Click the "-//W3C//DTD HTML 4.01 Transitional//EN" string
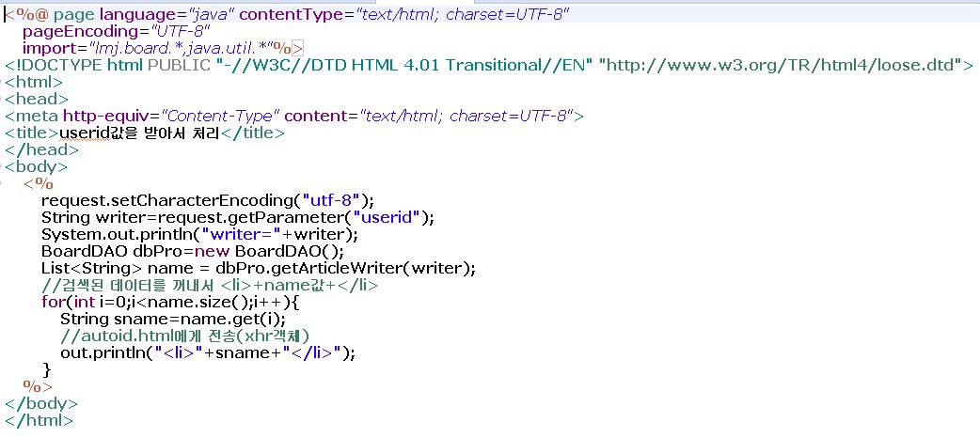Image resolution: width=980 pixels, height=438 pixels. pyautogui.click(x=403, y=64)
